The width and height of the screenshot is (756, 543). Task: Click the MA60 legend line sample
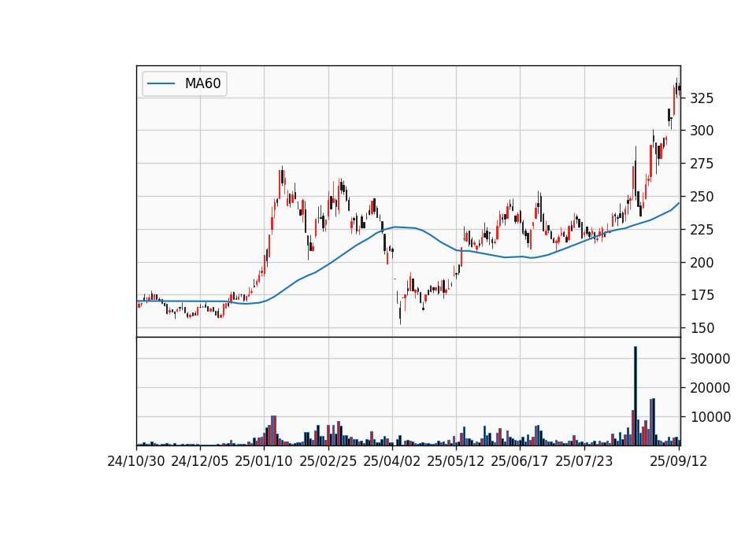(x=161, y=83)
